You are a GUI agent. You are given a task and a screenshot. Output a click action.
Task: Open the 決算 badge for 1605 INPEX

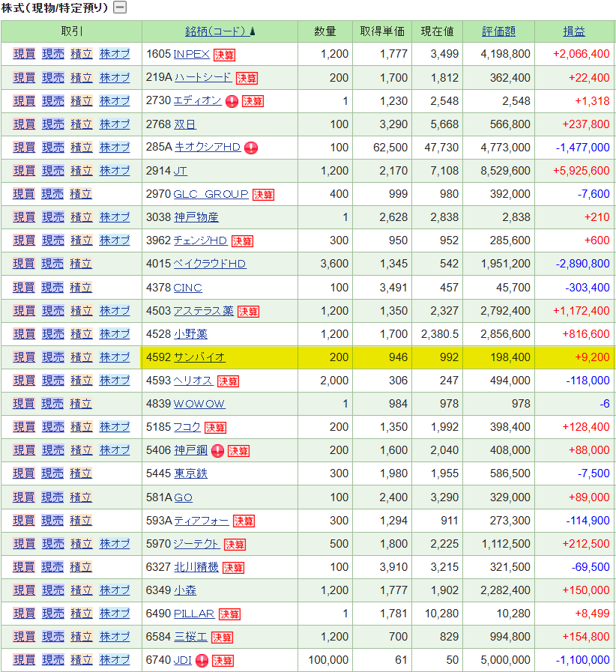tap(224, 55)
